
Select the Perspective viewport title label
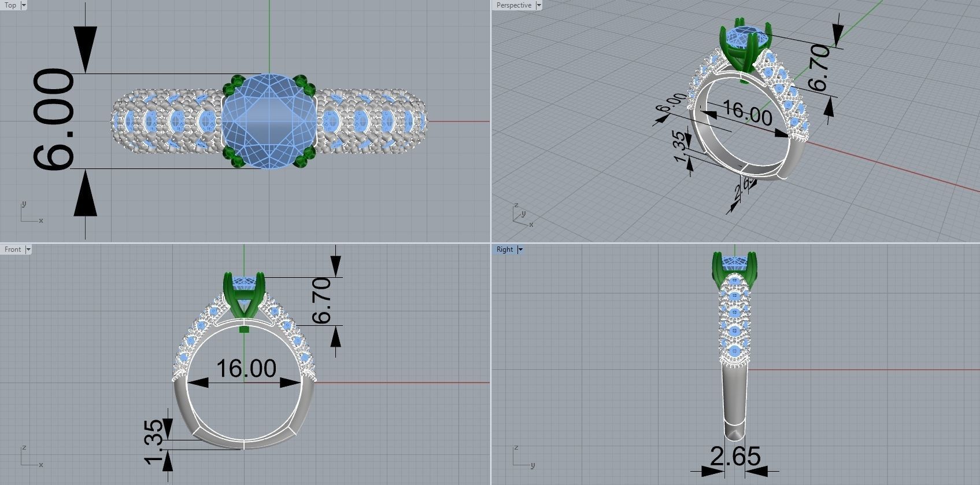click(514, 5)
